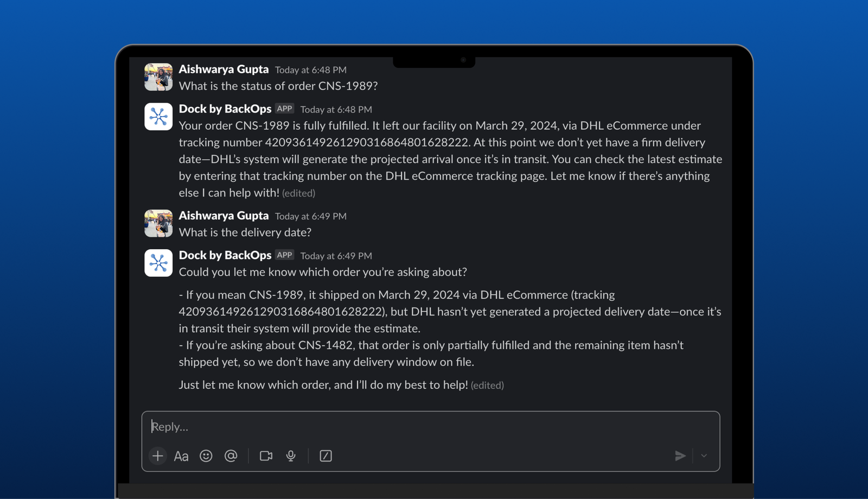Click tracking number in the first Dock reply
The height and width of the screenshot is (499, 868).
(367, 142)
